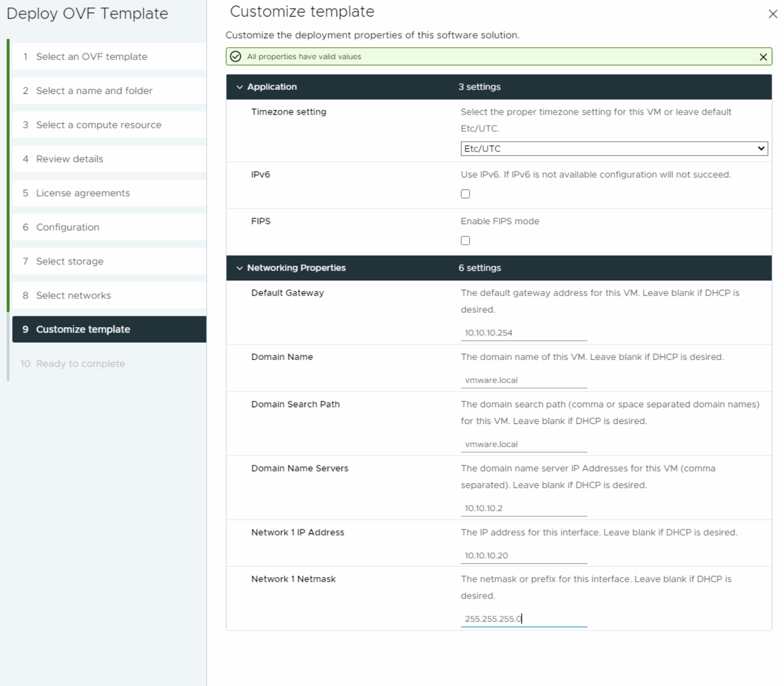Click the green validation checkmark icon
The image size is (784, 686).
click(235, 56)
